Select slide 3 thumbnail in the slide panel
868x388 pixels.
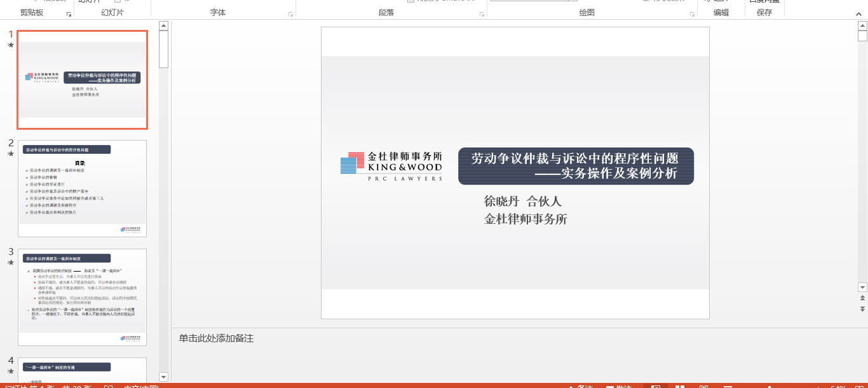click(83, 297)
